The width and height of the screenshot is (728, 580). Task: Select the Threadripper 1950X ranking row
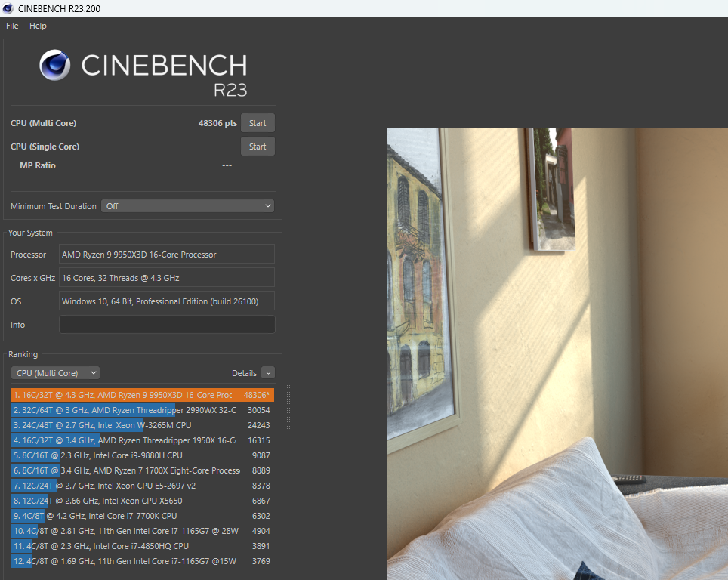point(142,440)
